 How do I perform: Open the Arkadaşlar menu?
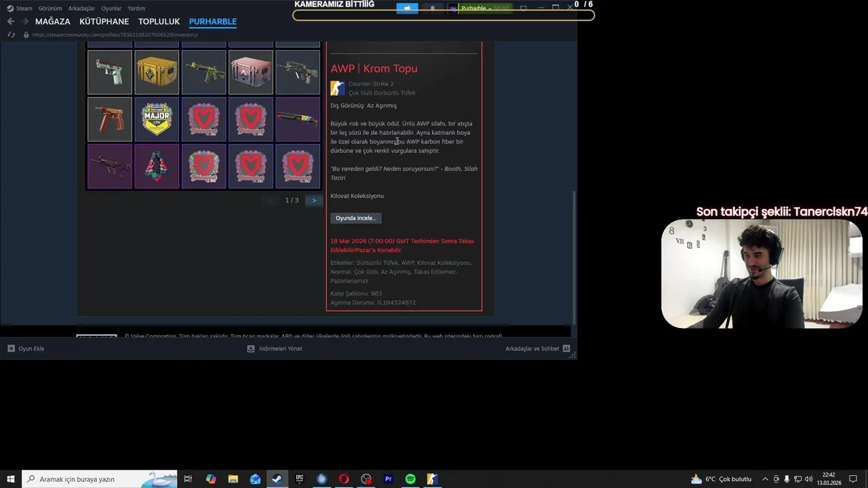(81, 8)
